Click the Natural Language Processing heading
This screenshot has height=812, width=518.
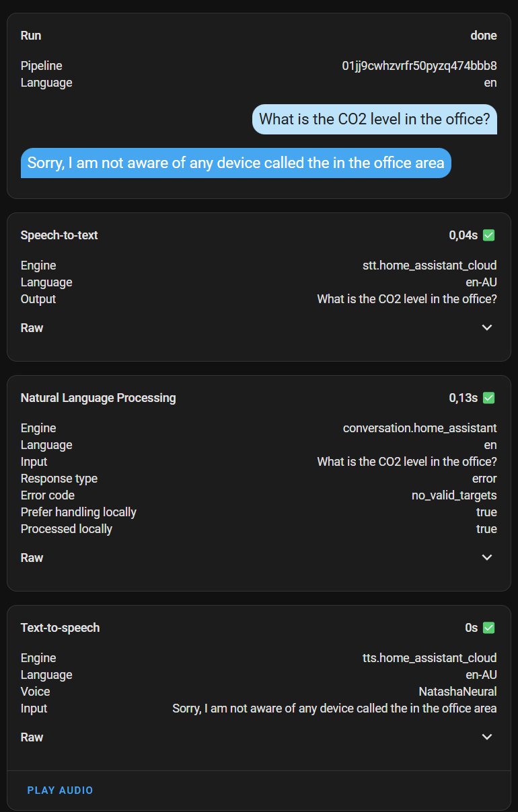[98, 398]
